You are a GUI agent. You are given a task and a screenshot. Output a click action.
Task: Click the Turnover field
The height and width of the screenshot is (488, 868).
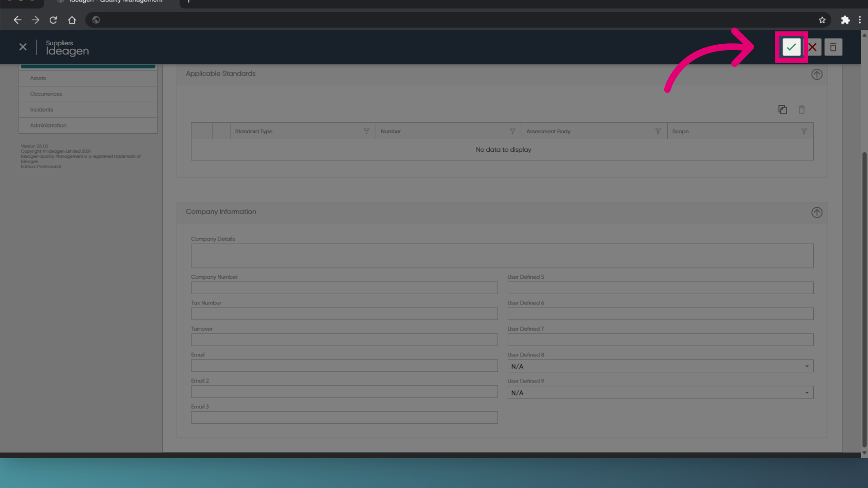[x=344, y=340]
